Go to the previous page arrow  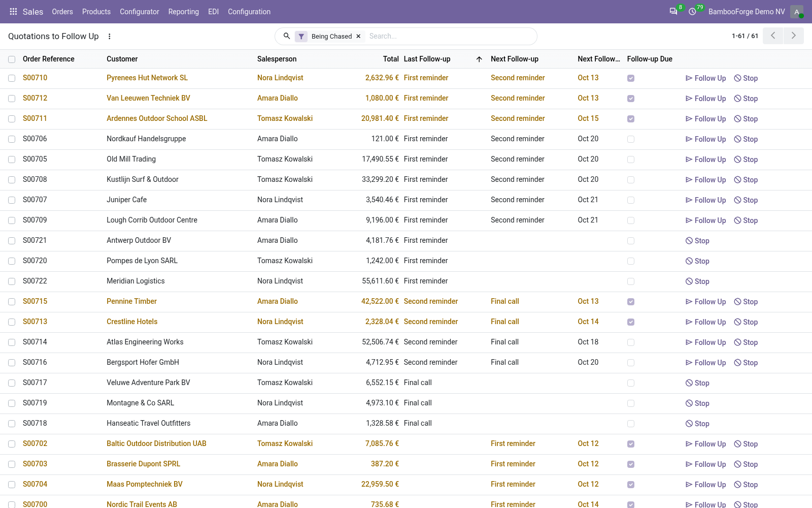point(773,36)
